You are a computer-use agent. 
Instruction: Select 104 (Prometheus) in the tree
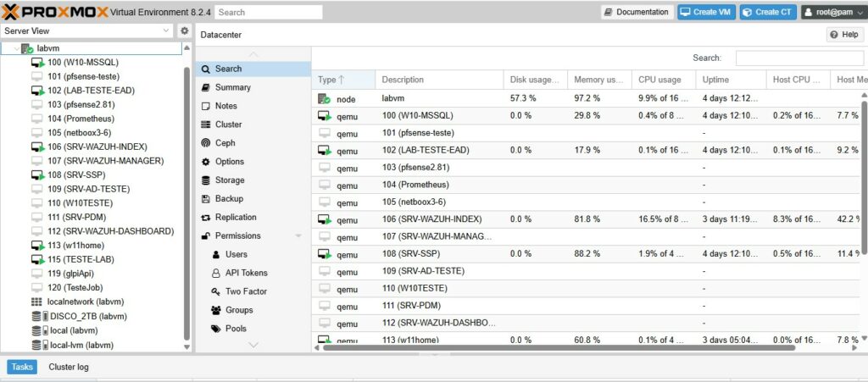tap(81, 119)
